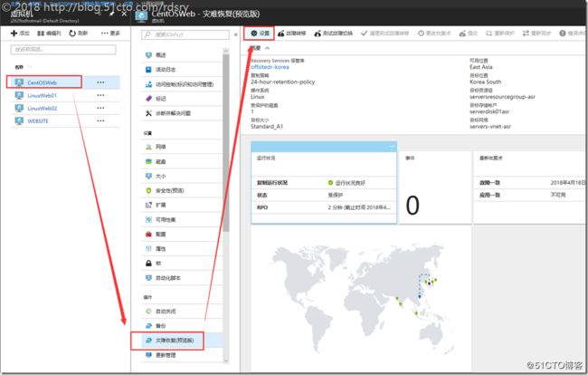Click the greyed cloud Commit toolbar item
588x375 pixels.
469,34
